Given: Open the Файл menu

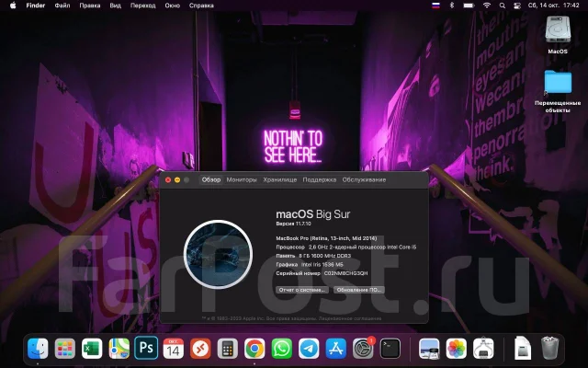Looking at the screenshot, I should (x=62, y=6).
